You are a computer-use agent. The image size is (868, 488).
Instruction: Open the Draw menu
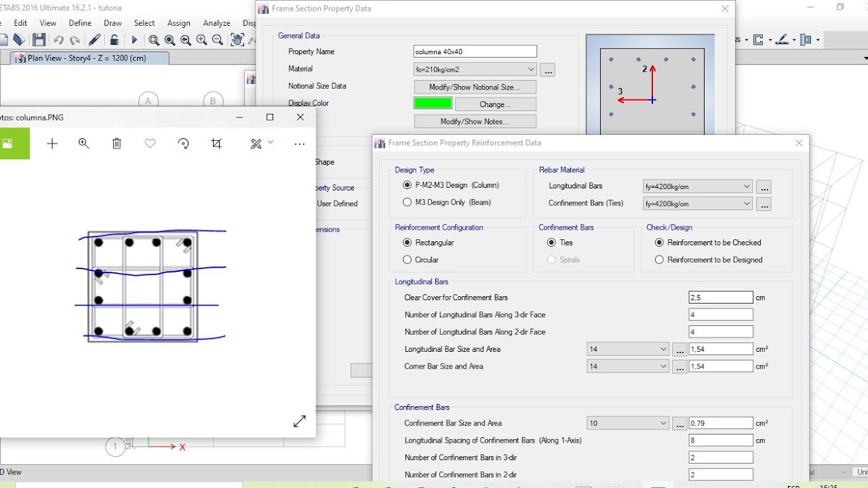point(113,23)
